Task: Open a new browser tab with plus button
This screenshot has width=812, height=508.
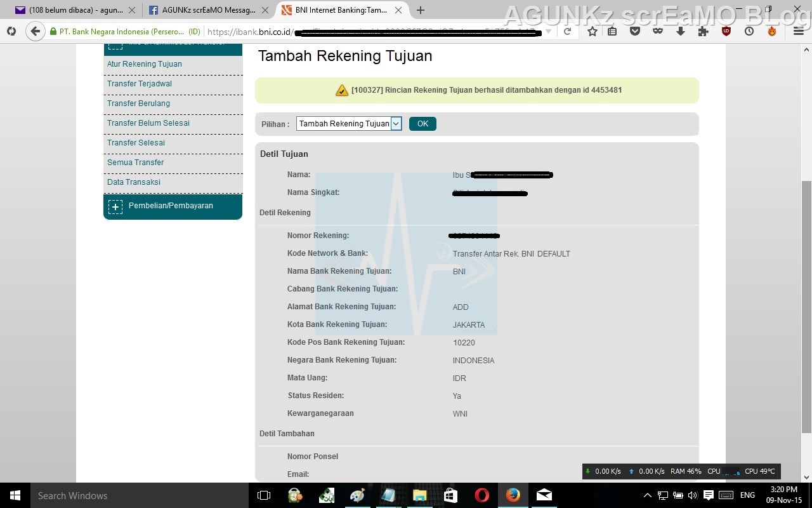Action: (420, 10)
